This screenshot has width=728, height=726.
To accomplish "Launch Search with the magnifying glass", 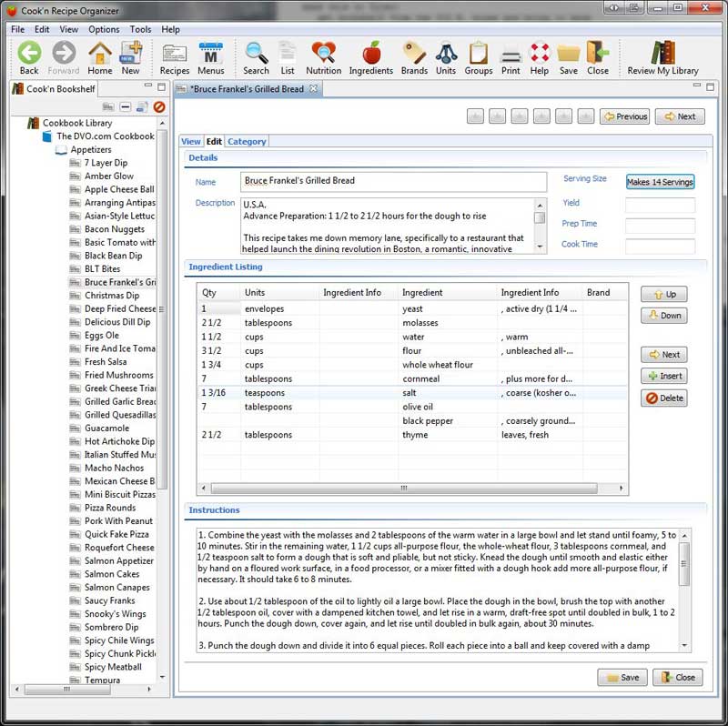I will tap(256, 58).
